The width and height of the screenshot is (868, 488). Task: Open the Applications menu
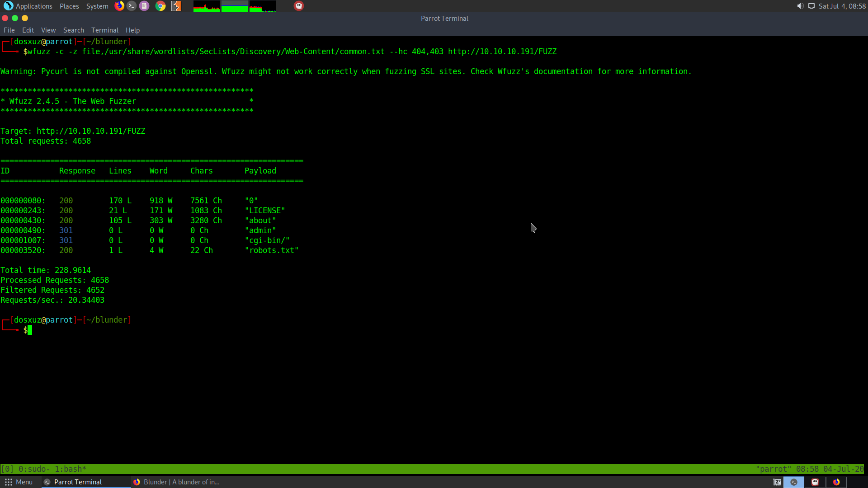(28, 6)
